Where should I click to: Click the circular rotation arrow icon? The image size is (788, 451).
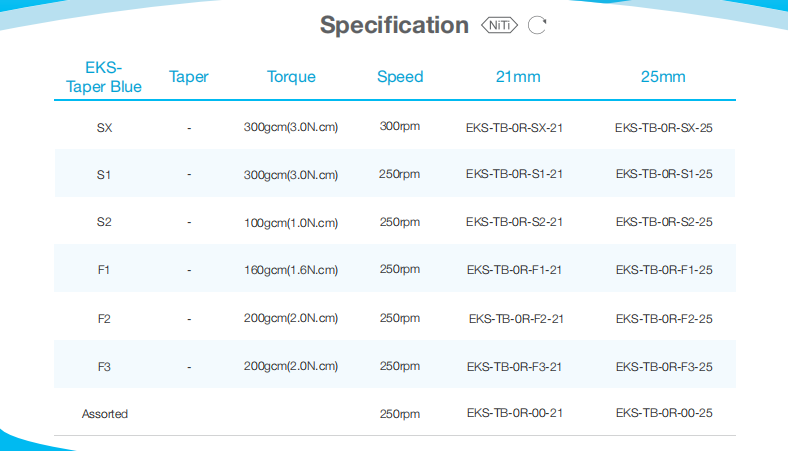pyautogui.click(x=537, y=26)
